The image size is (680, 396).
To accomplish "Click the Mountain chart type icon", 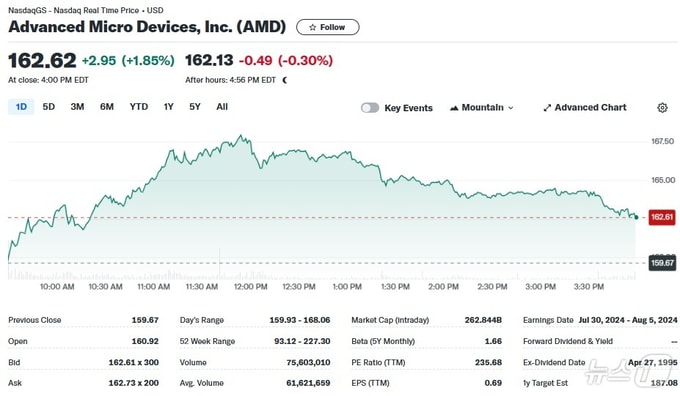I will [454, 108].
